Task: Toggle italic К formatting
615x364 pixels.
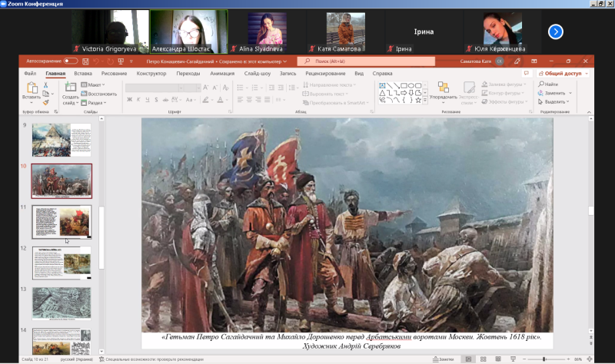Action: pos(138,100)
